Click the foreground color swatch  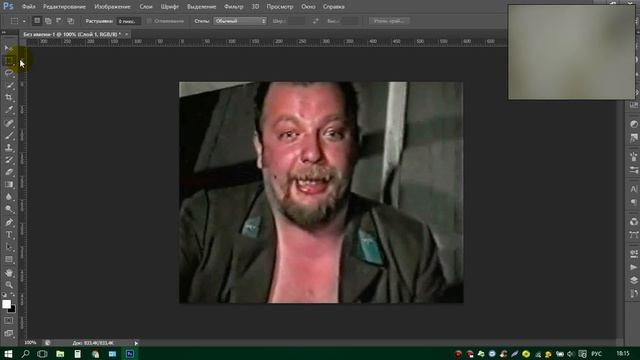tap(6, 304)
